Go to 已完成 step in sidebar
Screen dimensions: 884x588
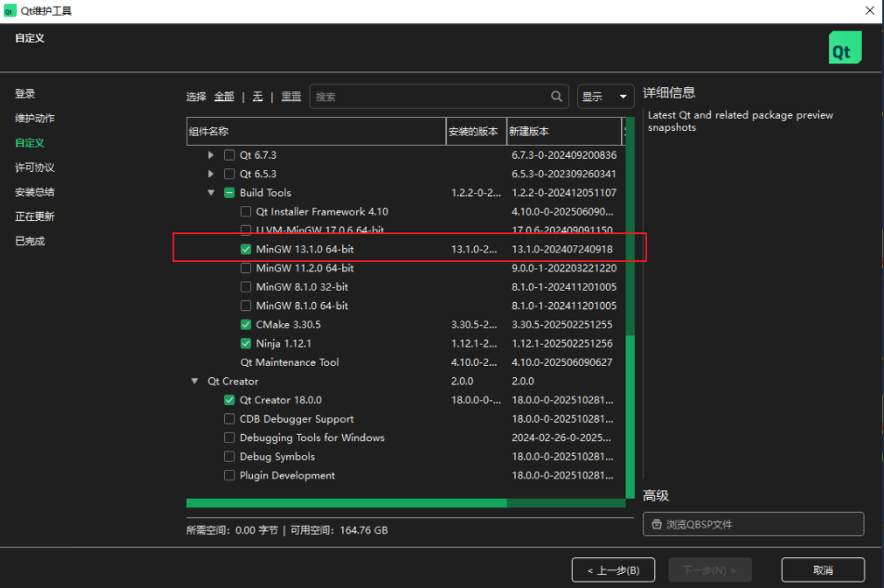[30, 242]
